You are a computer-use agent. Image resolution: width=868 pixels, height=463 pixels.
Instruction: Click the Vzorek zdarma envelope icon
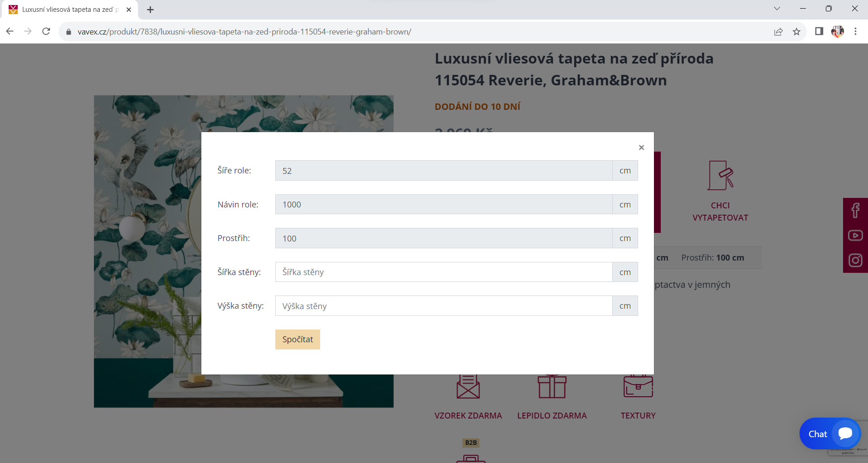tap(468, 387)
